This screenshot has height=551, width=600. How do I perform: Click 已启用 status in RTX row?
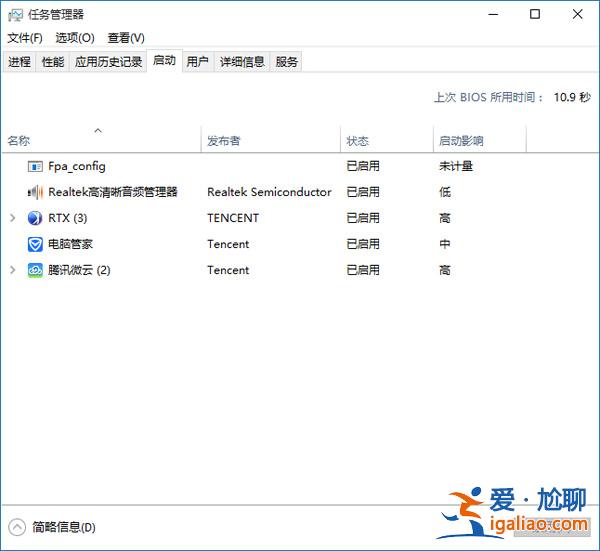363,218
